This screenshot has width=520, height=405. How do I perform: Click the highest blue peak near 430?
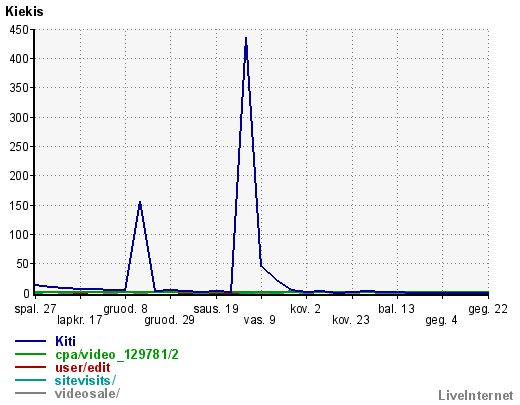[246, 38]
